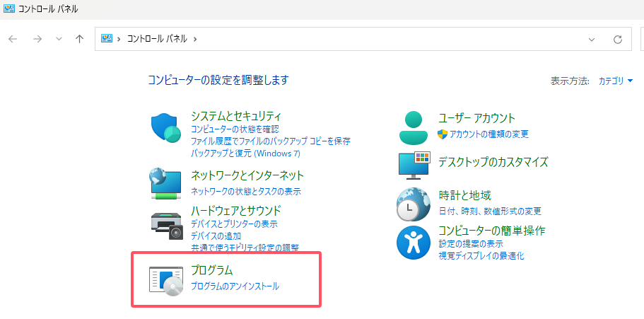Click the システムとセキュリティ shield icon
Viewport: 644px width, 319px height.
coord(166,127)
